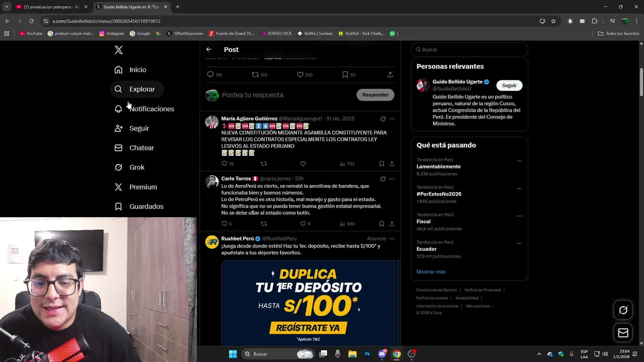Open Photoshop from the taskbar
The width and height of the screenshot is (644, 362).
[x=367, y=354]
